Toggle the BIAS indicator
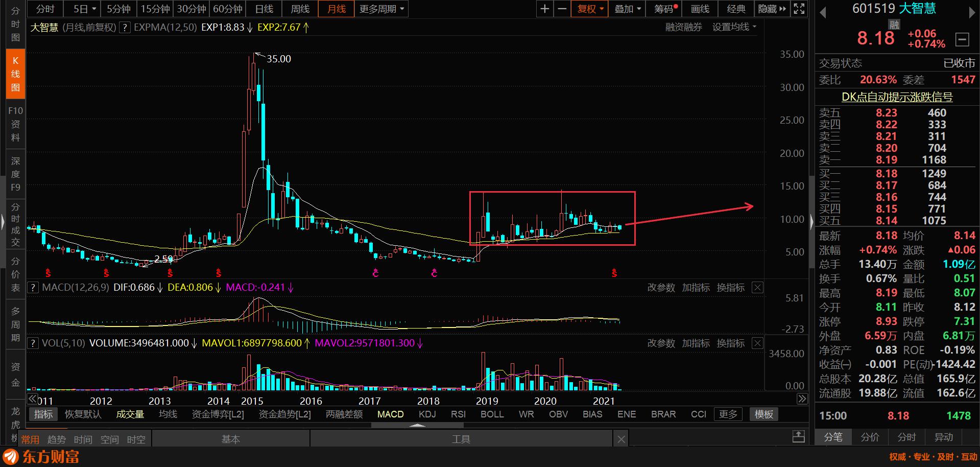 [592, 414]
